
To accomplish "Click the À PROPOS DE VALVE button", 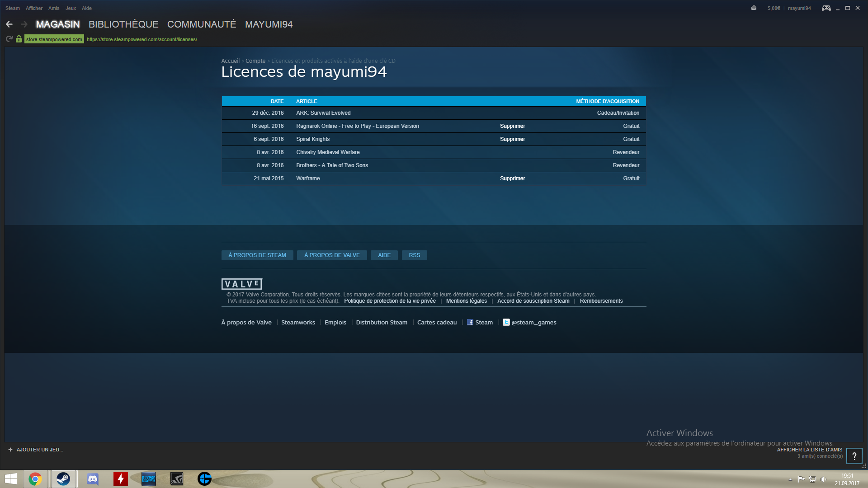I will pos(332,255).
